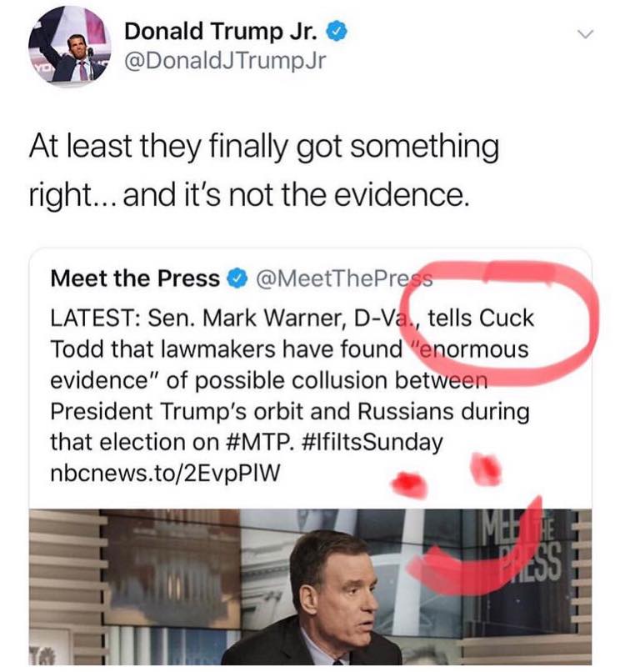Open the Meet the Press account name
Screen dimensions: 620x672
click(x=135, y=278)
